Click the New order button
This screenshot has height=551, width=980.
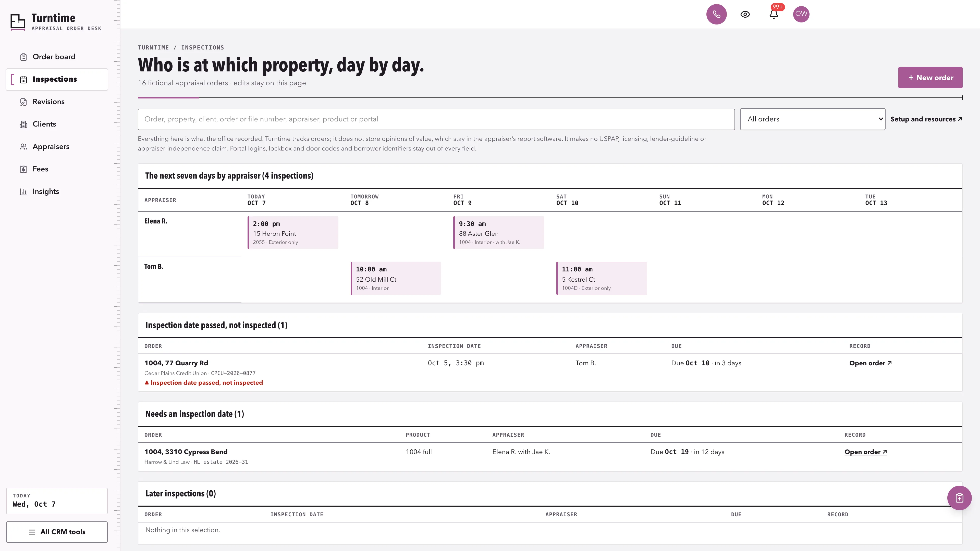[930, 78]
